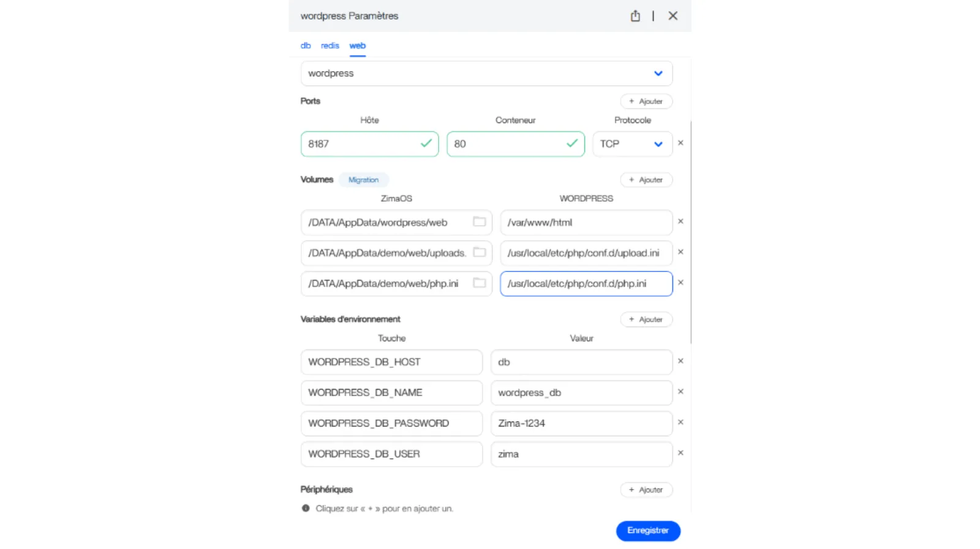Remove the WORDPRESS_DB_HOST variable row
This screenshot has width=980, height=549.
click(x=680, y=362)
